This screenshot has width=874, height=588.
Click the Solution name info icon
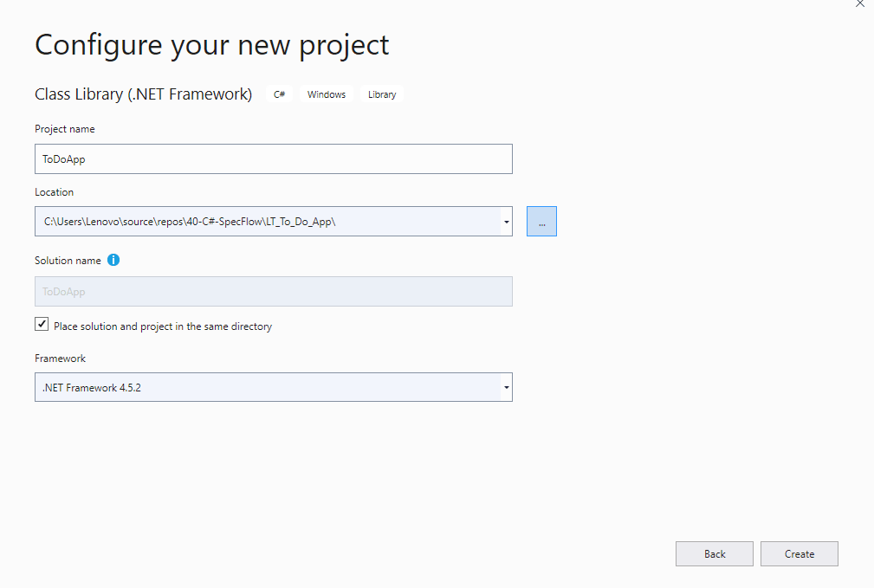click(x=113, y=260)
